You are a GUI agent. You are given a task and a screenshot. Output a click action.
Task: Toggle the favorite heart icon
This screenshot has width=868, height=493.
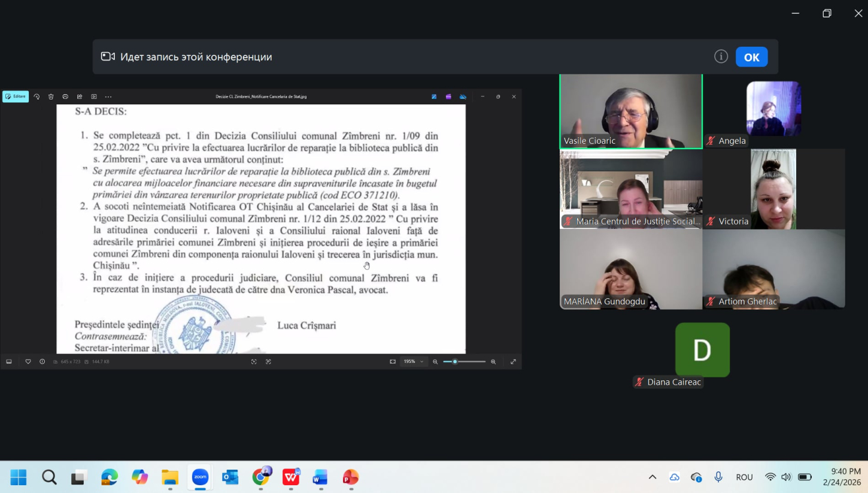pos(28,362)
